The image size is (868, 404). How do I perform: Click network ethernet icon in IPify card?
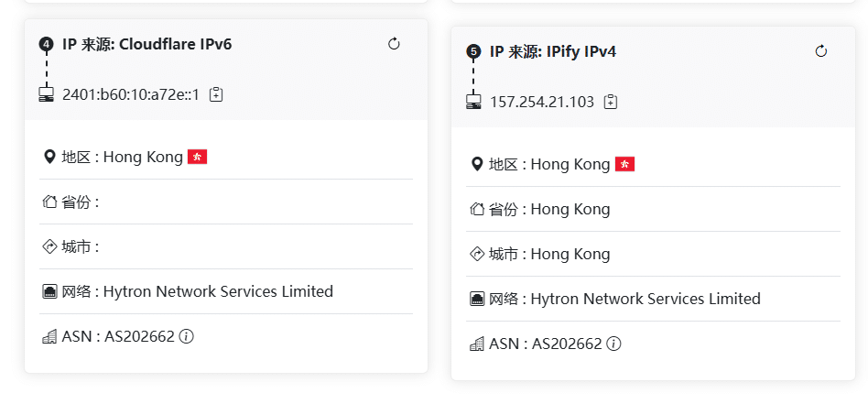[x=477, y=299]
